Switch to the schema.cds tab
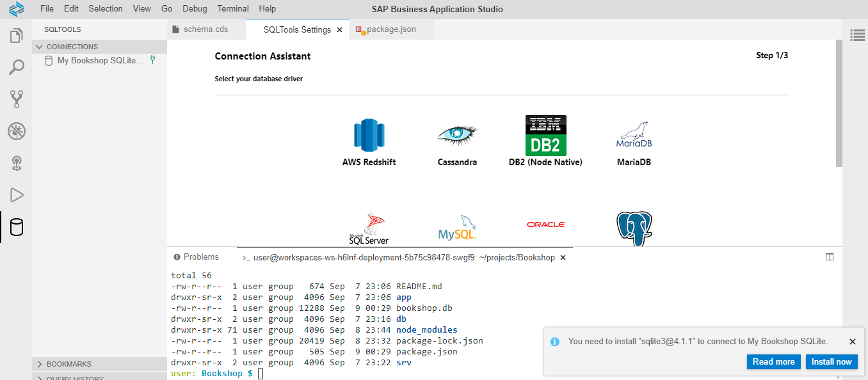The height and width of the screenshot is (380, 868). coord(206,29)
